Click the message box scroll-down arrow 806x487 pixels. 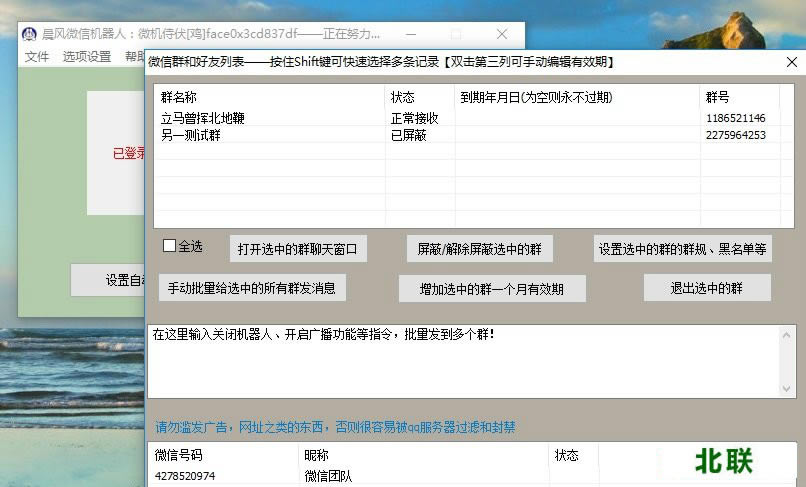tap(787, 389)
